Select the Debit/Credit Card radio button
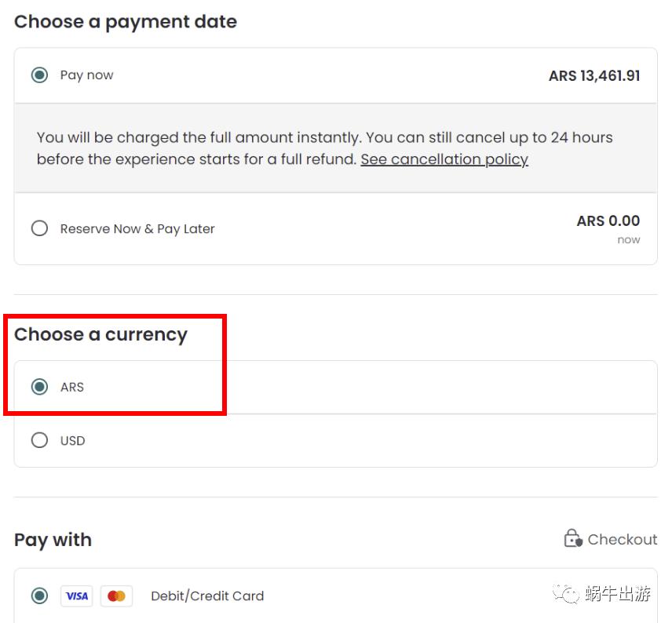672x623 pixels. click(39, 596)
